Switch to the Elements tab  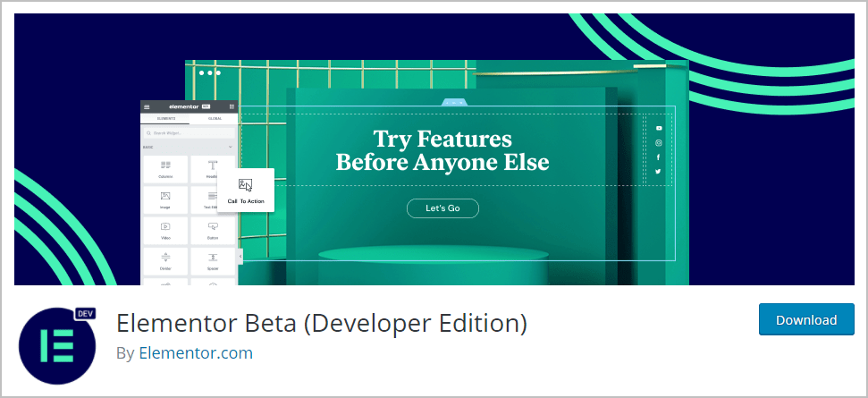[x=165, y=118]
